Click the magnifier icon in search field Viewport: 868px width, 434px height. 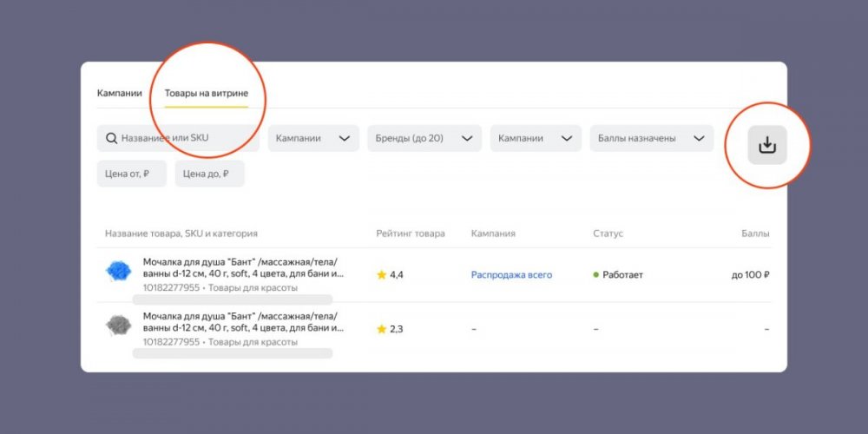(111, 138)
